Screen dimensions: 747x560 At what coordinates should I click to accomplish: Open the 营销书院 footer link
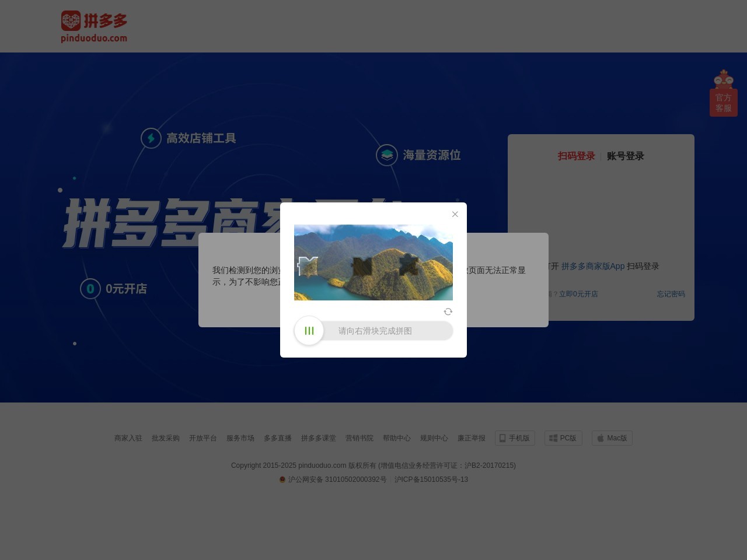click(x=359, y=438)
